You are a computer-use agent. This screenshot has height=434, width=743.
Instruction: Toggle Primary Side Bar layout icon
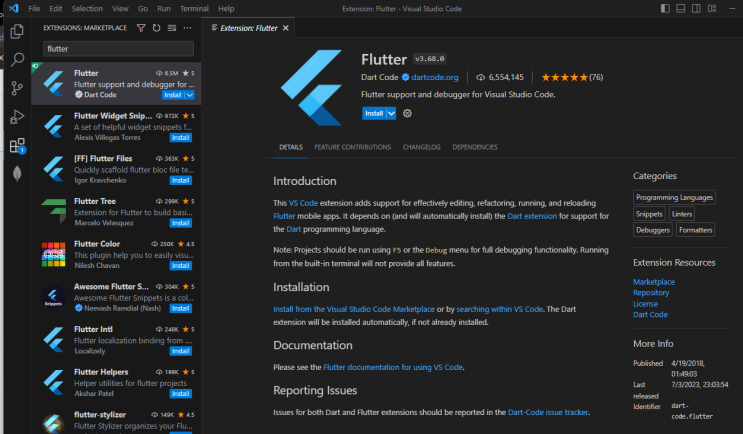point(665,9)
